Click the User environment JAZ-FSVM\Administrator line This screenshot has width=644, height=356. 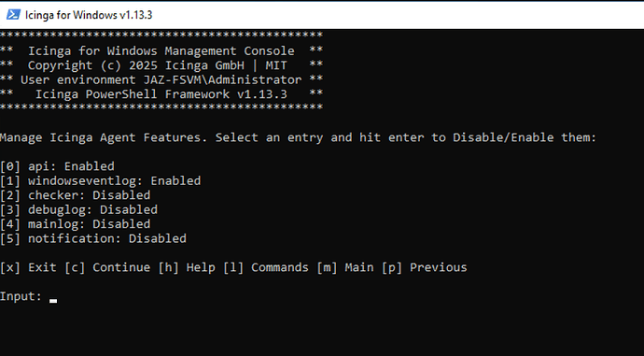[x=161, y=79]
